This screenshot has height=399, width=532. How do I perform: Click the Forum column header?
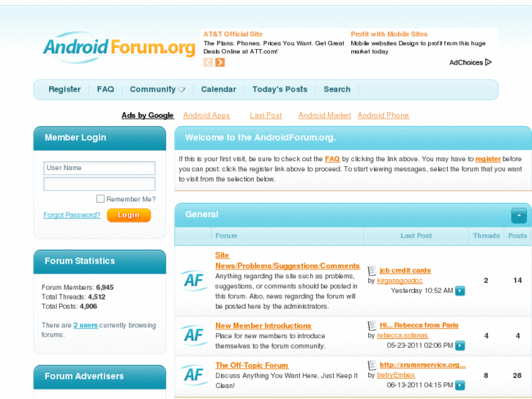point(226,236)
